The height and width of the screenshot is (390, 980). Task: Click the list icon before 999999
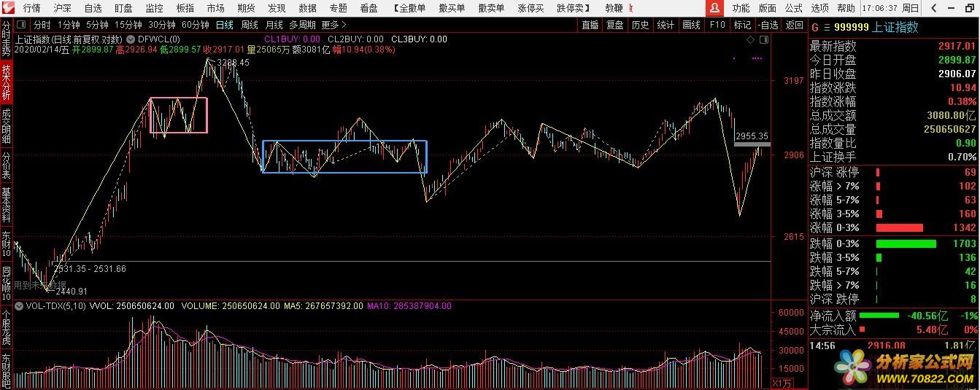point(826,27)
